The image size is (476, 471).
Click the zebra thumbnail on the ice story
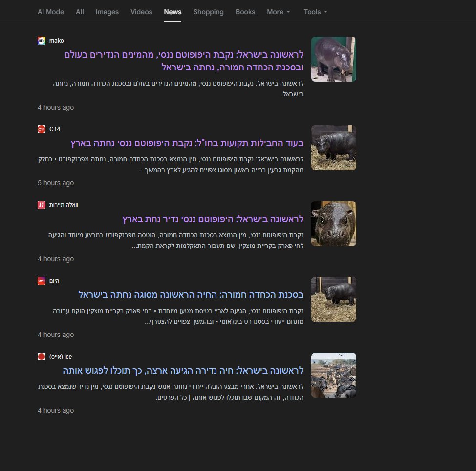pyautogui.click(x=333, y=375)
